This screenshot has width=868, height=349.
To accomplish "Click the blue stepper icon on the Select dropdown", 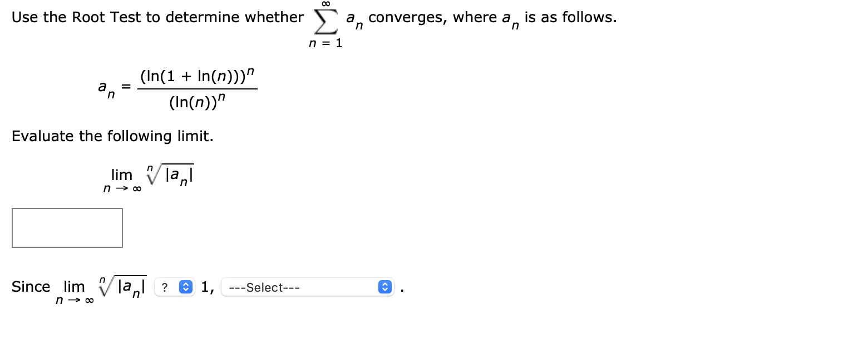I will tap(384, 287).
